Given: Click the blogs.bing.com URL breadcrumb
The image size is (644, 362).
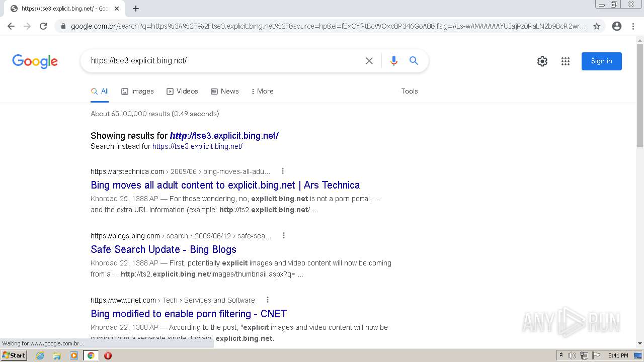Looking at the screenshot, I should pos(181,236).
